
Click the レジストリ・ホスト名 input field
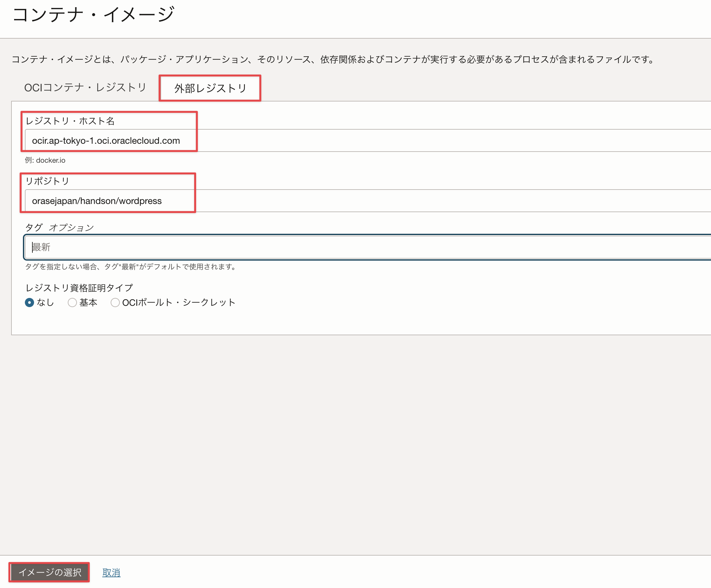pos(338,140)
